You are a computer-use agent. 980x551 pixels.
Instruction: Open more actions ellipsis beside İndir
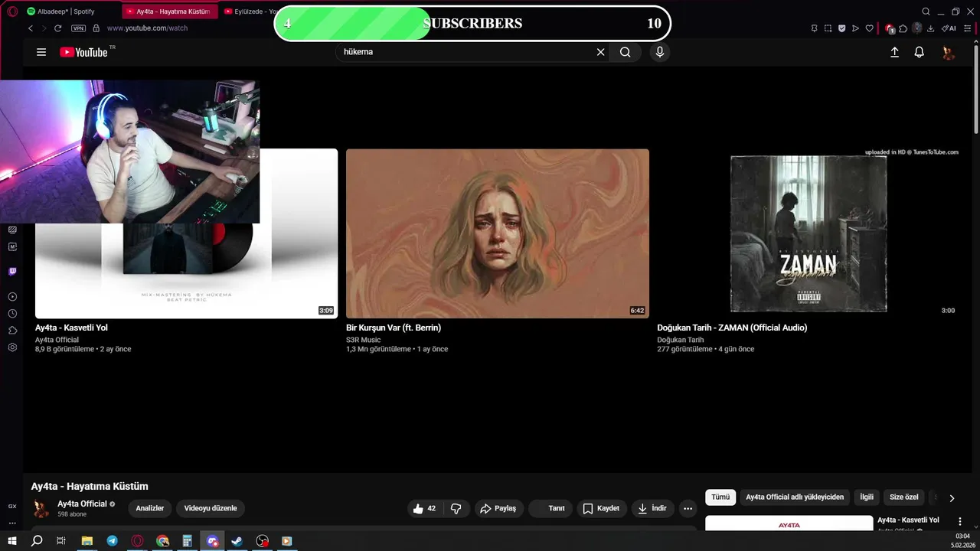coord(688,508)
